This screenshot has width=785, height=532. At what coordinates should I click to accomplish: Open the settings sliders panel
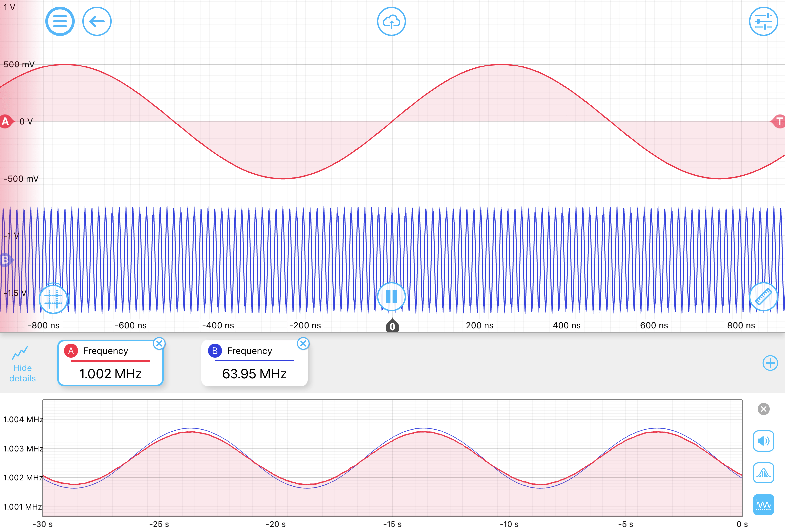point(763,21)
